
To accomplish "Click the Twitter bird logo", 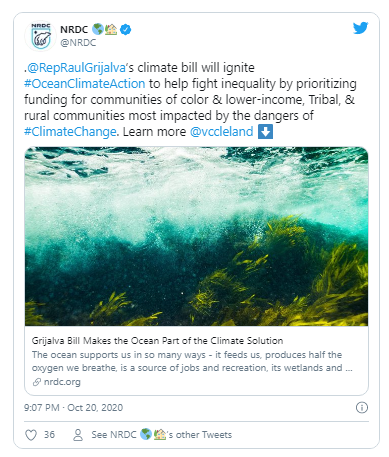I will 360,28.
